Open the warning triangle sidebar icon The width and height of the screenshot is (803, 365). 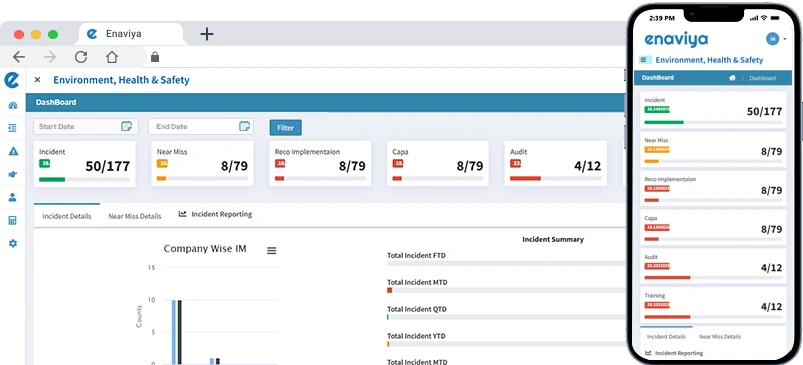click(13, 151)
